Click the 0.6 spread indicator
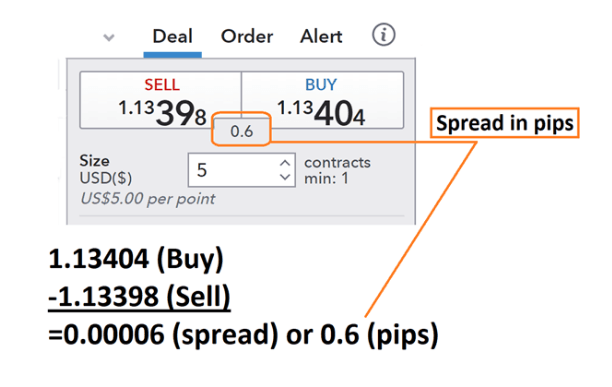Viewport: 612px width, 387px height. 241,131
